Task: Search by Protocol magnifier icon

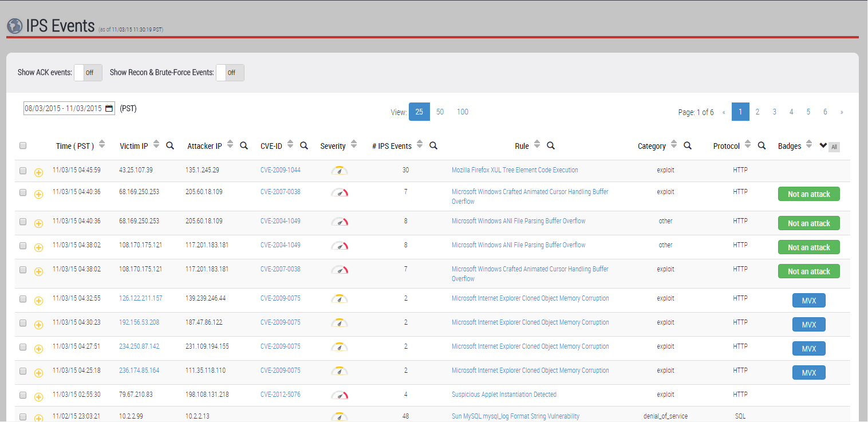Action: tap(762, 146)
